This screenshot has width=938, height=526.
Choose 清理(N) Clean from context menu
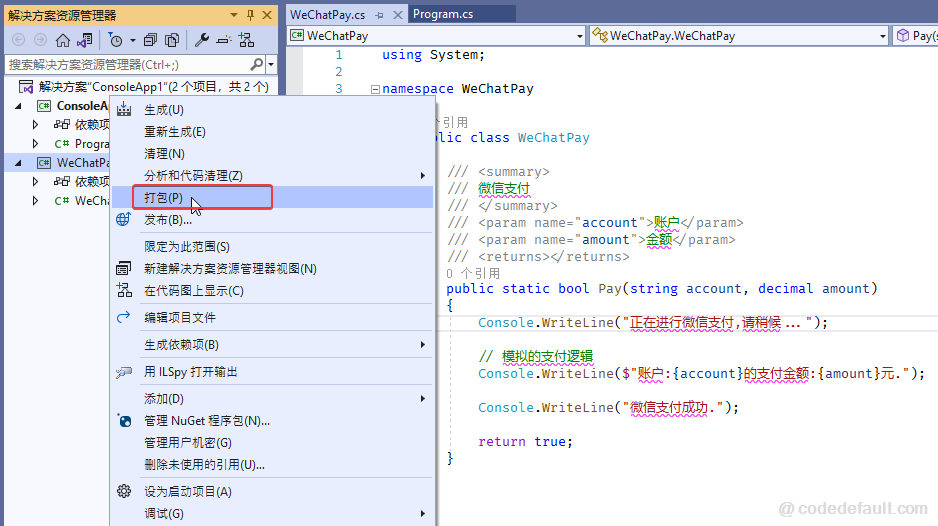pyautogui.click(x=272, y=154)
